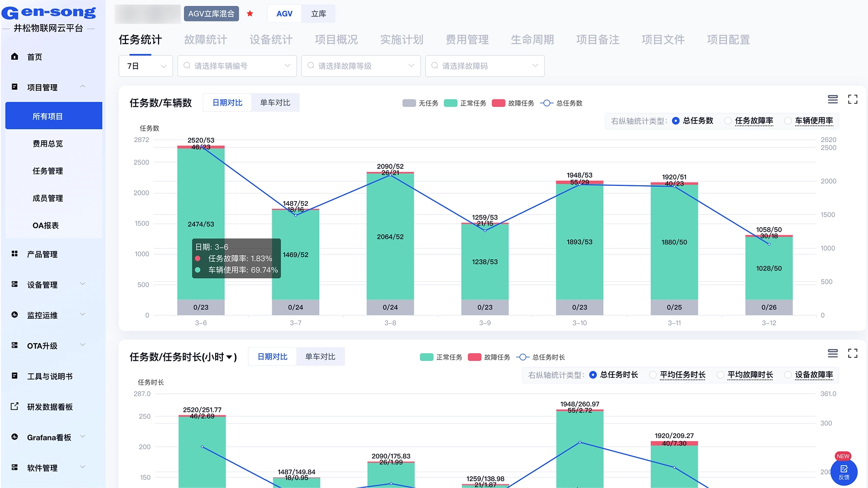This screenshot has width=868, height=488.
Task: Open the 7日 time range dropdown
Action: pyautogui.click(x=146, y=66)
